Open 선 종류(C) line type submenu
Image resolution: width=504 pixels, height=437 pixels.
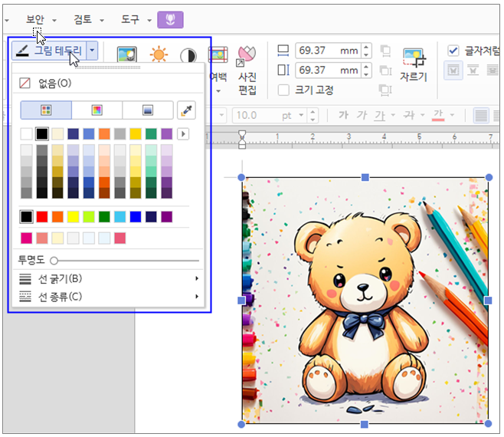[x=108, y=297]
